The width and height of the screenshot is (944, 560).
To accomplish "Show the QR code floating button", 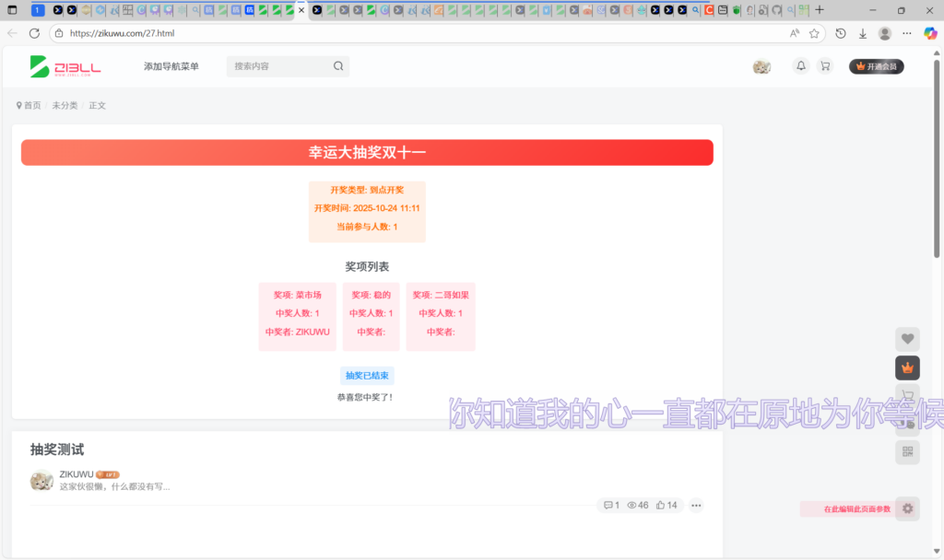I will 907,451.
